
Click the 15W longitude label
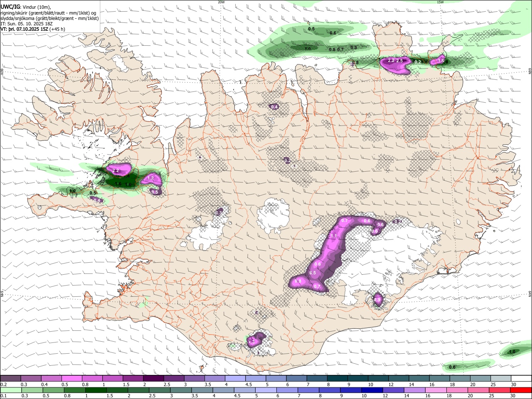coord(440,2)
